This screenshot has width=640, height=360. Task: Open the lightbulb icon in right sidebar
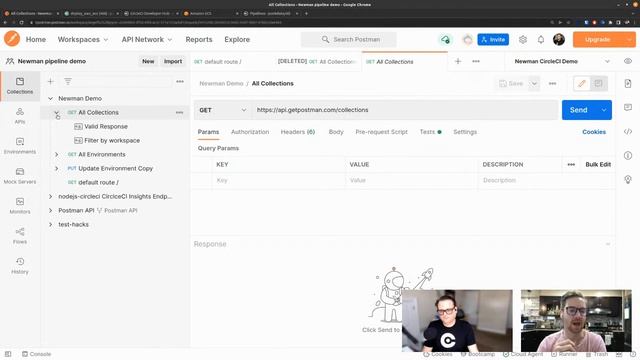[628, 180]
